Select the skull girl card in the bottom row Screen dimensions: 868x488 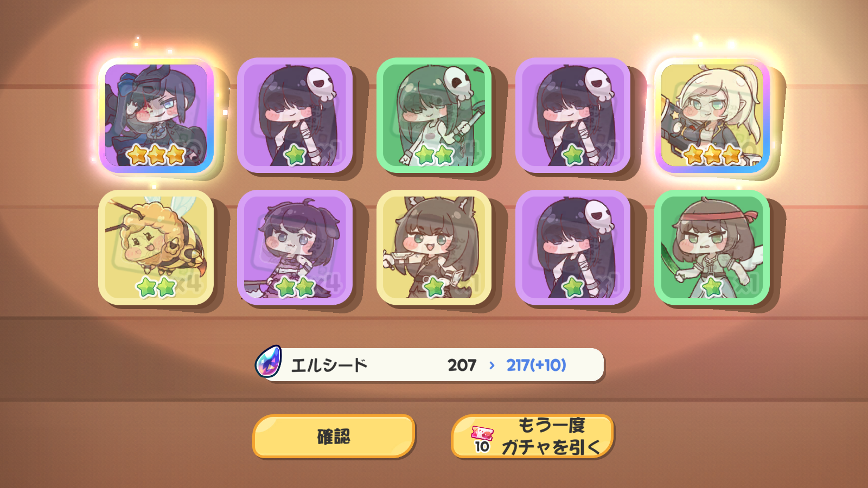click(573, 247)
